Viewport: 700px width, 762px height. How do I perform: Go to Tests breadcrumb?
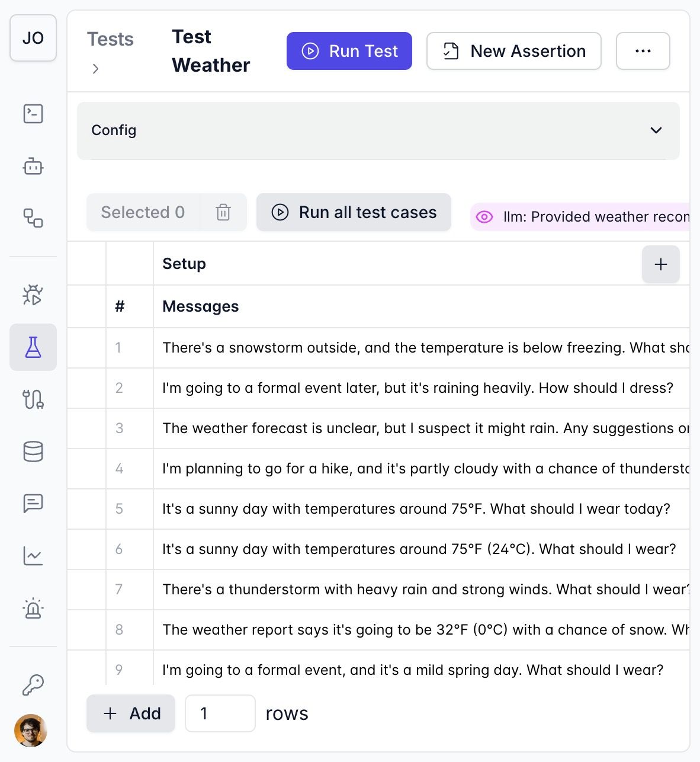tap(110, 39)
